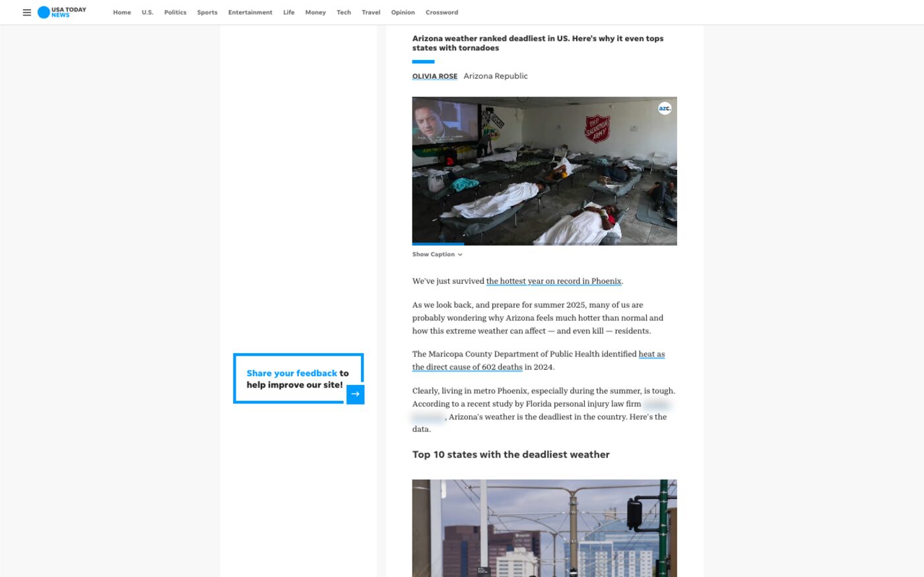Open the U.S. section

pos(147,13)
